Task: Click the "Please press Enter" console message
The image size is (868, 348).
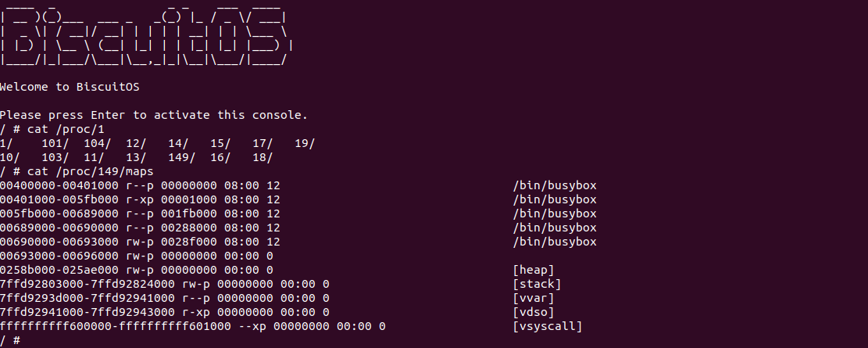Action: 154,115
